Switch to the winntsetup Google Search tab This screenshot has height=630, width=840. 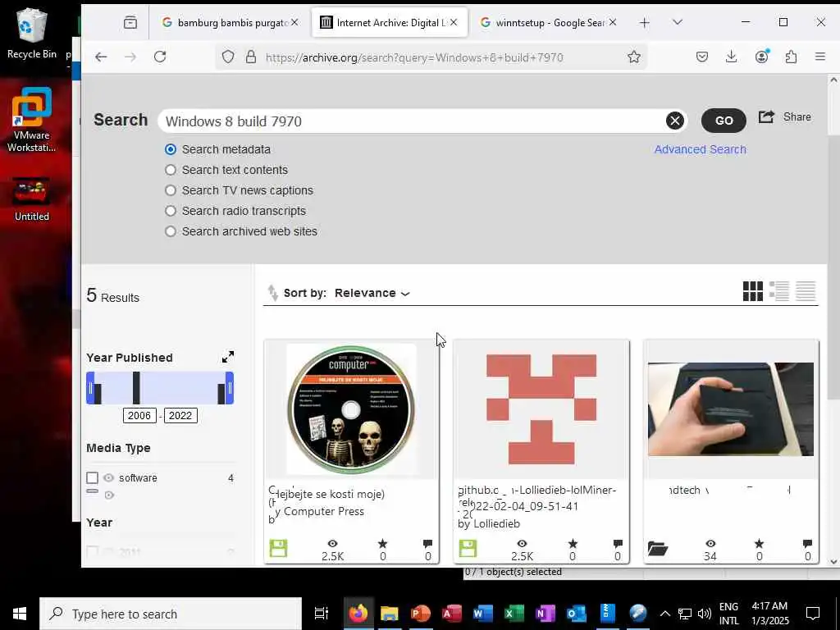click(548, 22)
